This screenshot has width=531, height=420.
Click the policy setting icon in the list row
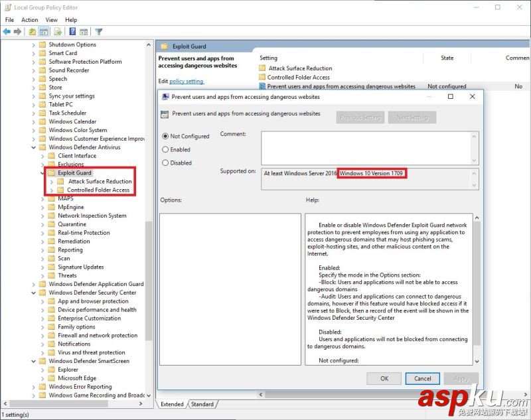pyautogui.click(x=262, y=86)
